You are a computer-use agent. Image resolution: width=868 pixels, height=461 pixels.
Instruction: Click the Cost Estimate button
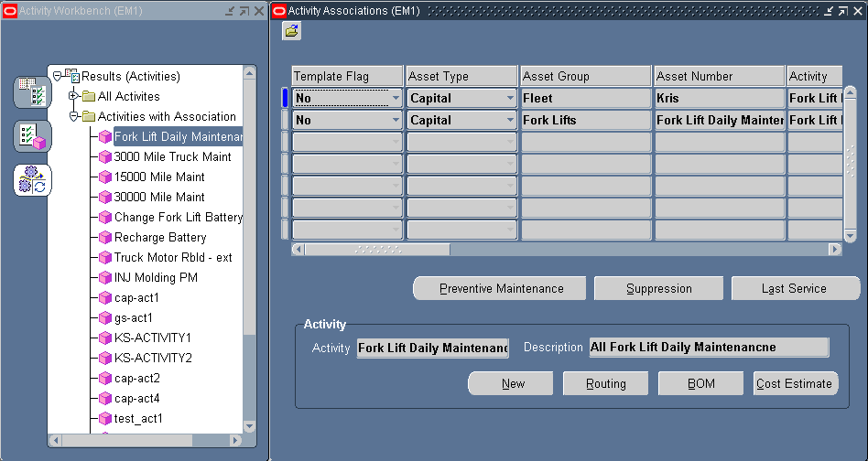(x=796, y=383)
